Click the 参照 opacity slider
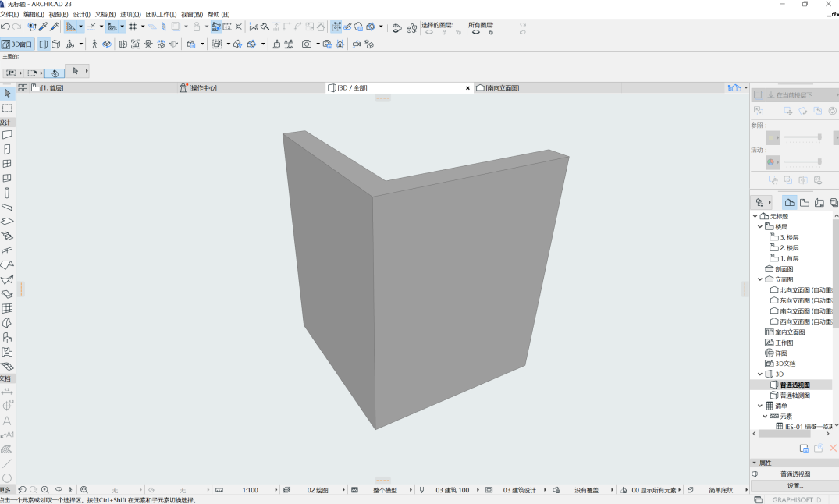The width and height of the screenshot is (839, 504). 802,137
